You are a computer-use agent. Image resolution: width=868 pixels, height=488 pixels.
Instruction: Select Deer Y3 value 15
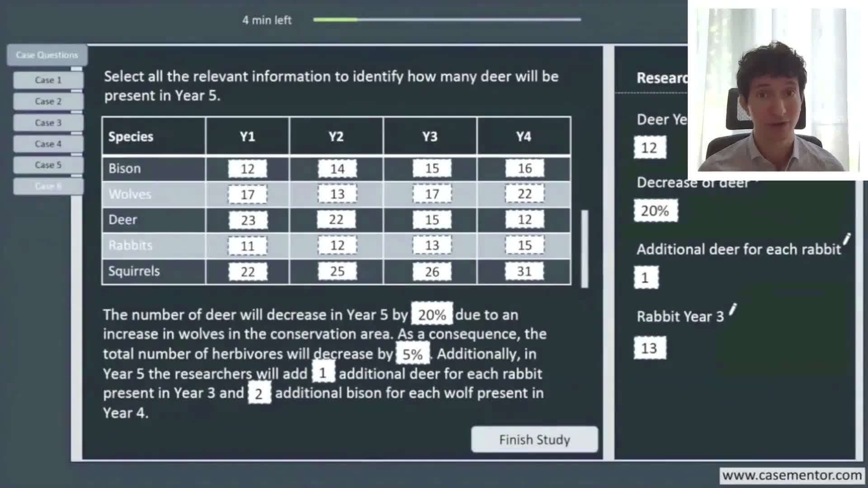(x=432, y=220)
